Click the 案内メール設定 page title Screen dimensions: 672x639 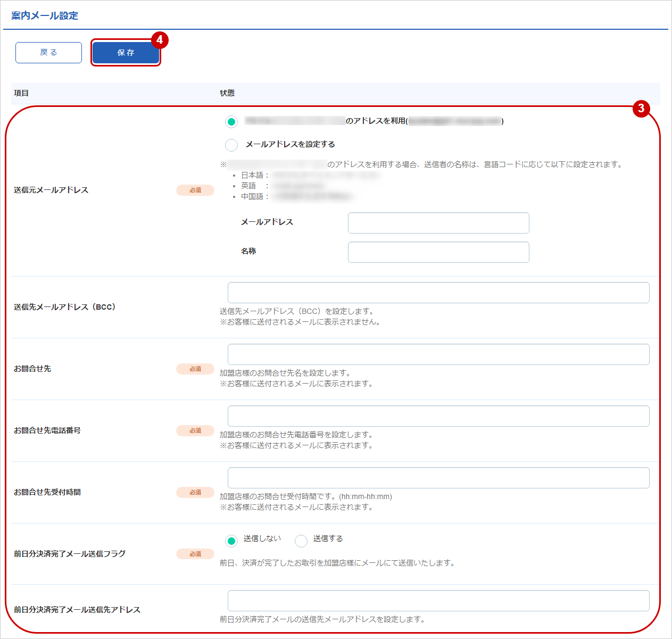click(45, 16)
